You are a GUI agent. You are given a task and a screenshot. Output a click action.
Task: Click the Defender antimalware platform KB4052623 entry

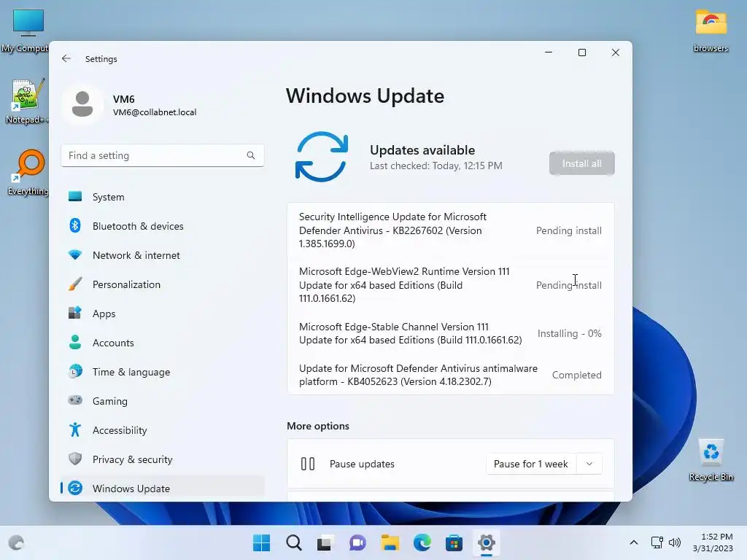click(450, 375)
